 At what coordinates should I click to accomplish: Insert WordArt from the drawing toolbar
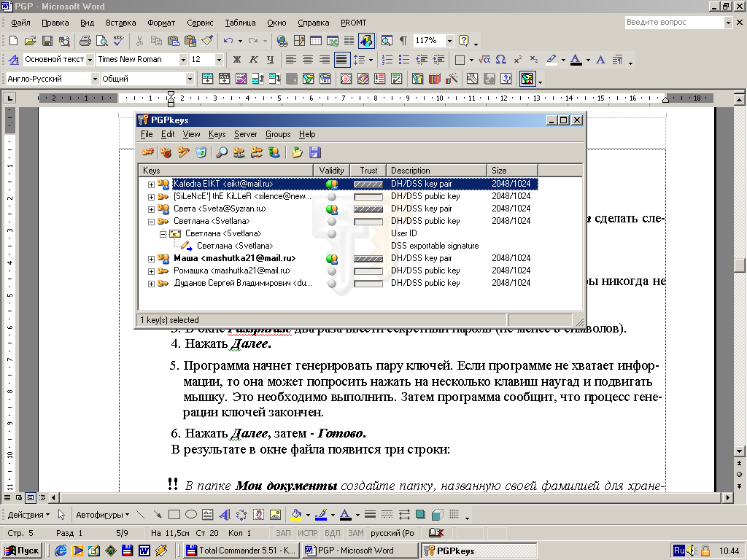[225, 515]
